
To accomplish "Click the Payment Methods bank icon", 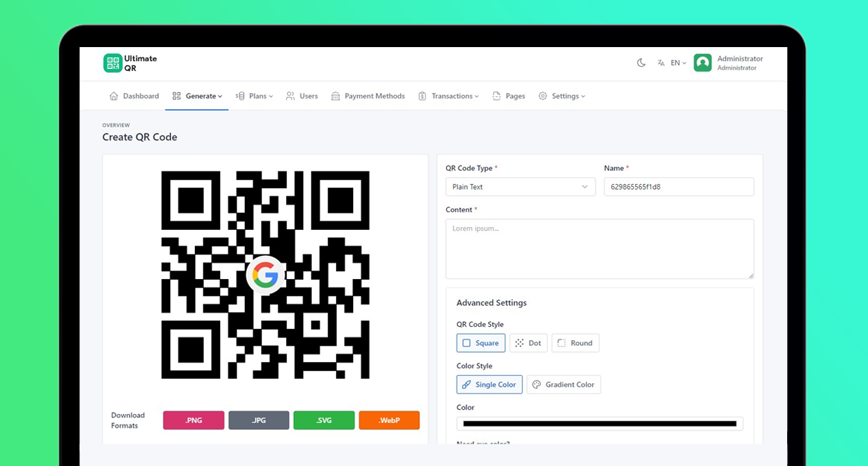I will coord(334,96).
